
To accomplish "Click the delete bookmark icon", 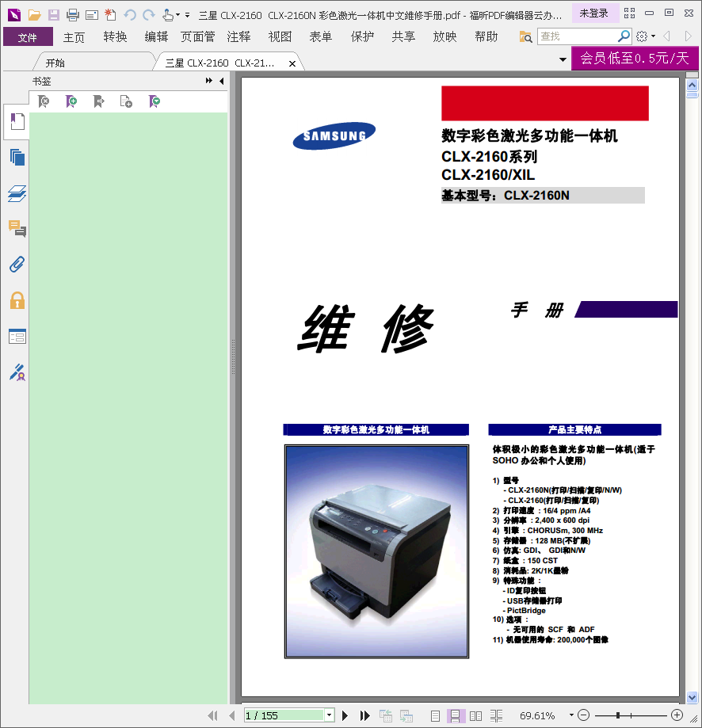I will (43, 101).
